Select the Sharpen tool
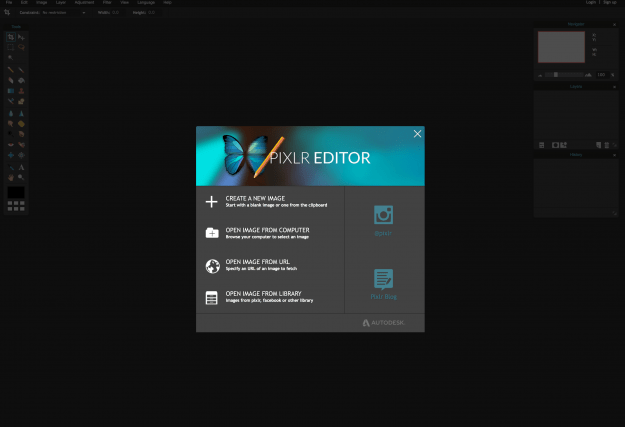Image resolution: width=625 pixels, height=427 pixels. point(22,114)
